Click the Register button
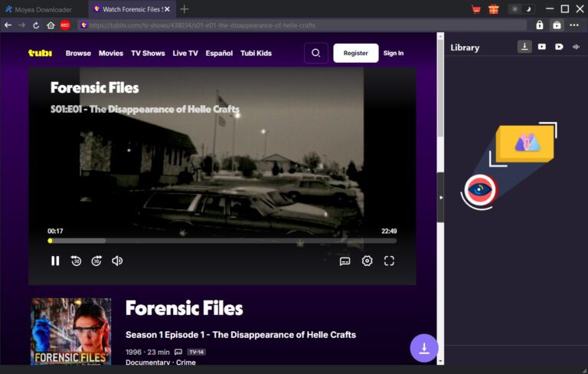Viewport: 588px width, 374px height. point(355,53)
